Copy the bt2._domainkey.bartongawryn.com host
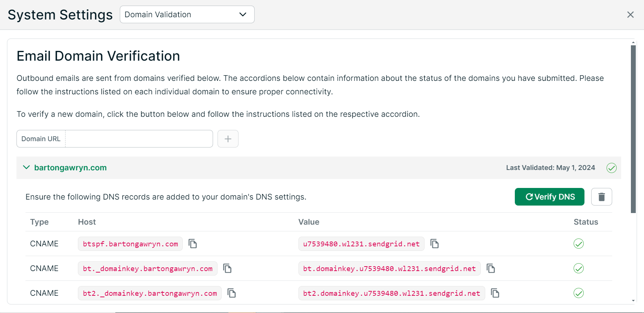644x313 pixels. pyautogui.click(x=232, y=293)
